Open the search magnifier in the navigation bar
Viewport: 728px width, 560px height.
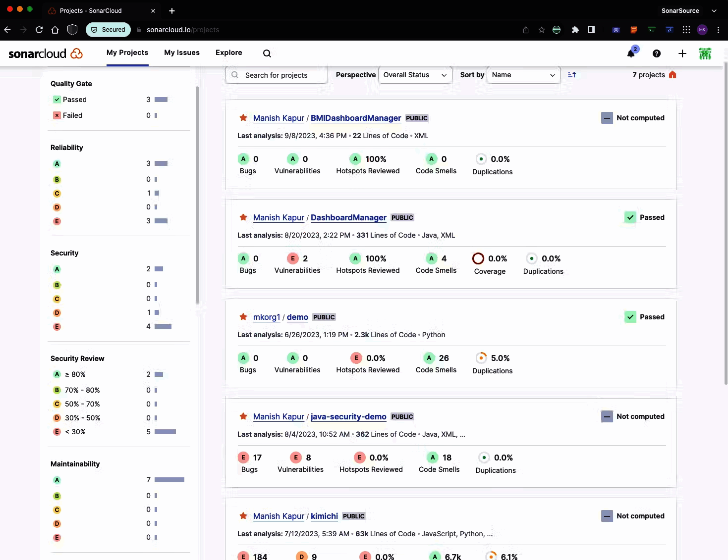tap(267, 53)
